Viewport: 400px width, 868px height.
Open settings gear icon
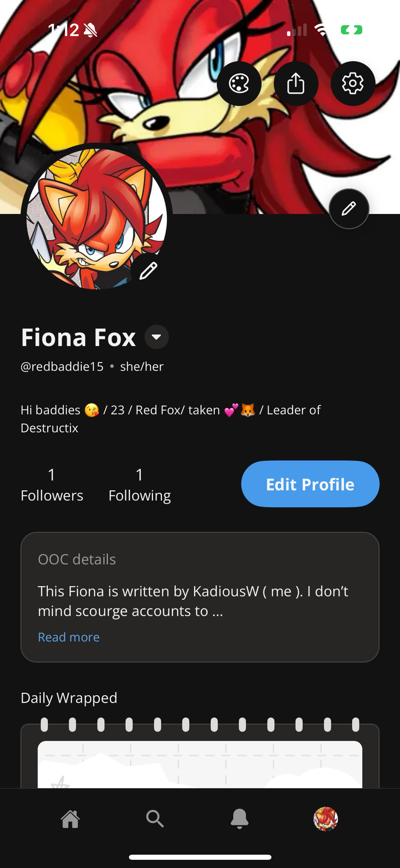(x=353, y=83)
